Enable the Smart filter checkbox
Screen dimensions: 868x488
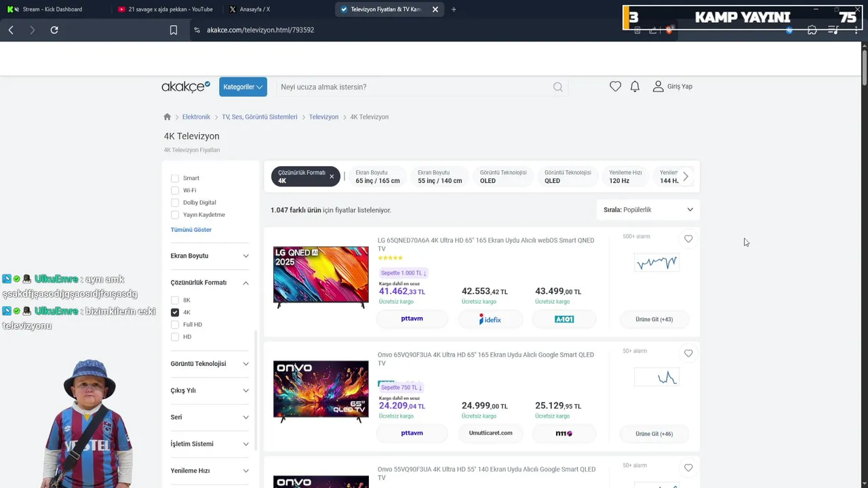(175, 178)
